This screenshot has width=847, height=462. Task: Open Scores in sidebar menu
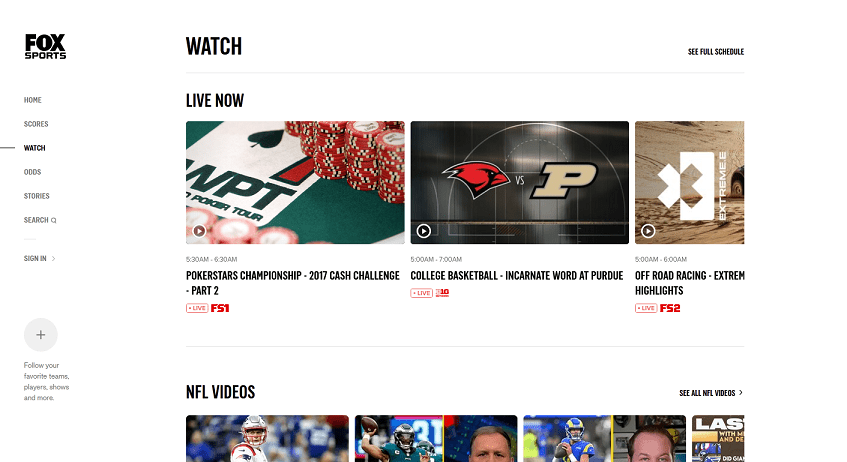[36, 124]
